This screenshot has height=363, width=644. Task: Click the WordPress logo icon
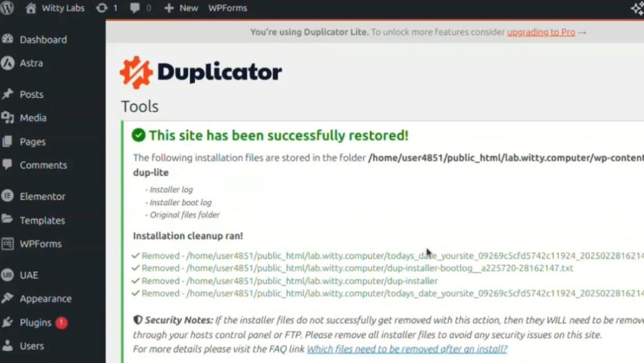(x=6, y=8)
